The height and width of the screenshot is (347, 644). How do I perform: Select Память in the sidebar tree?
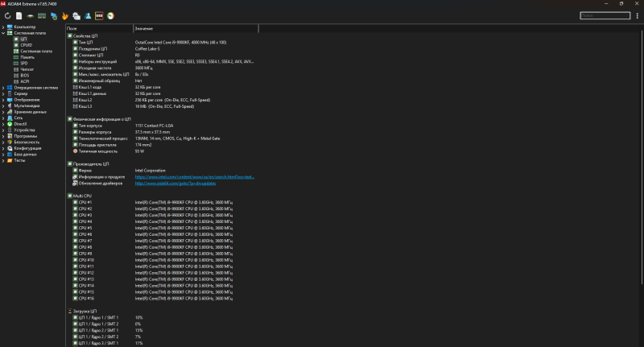(x=27, y=57)
